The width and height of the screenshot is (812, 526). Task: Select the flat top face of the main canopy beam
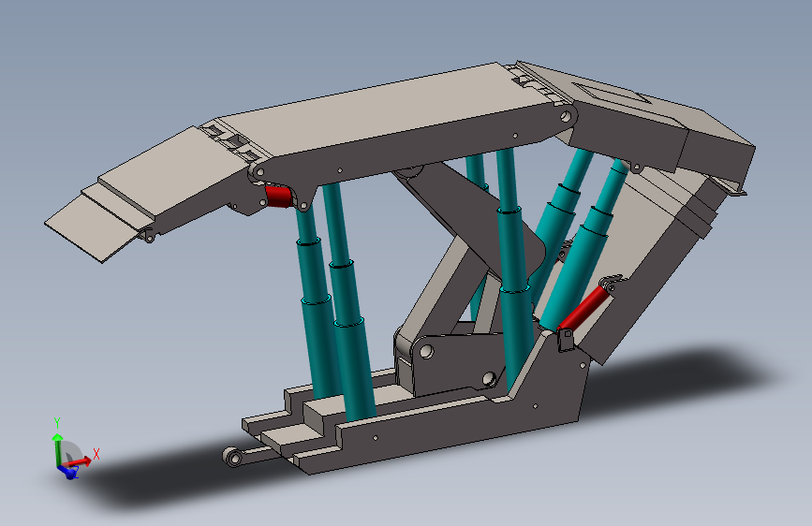(x=383, y=109)
